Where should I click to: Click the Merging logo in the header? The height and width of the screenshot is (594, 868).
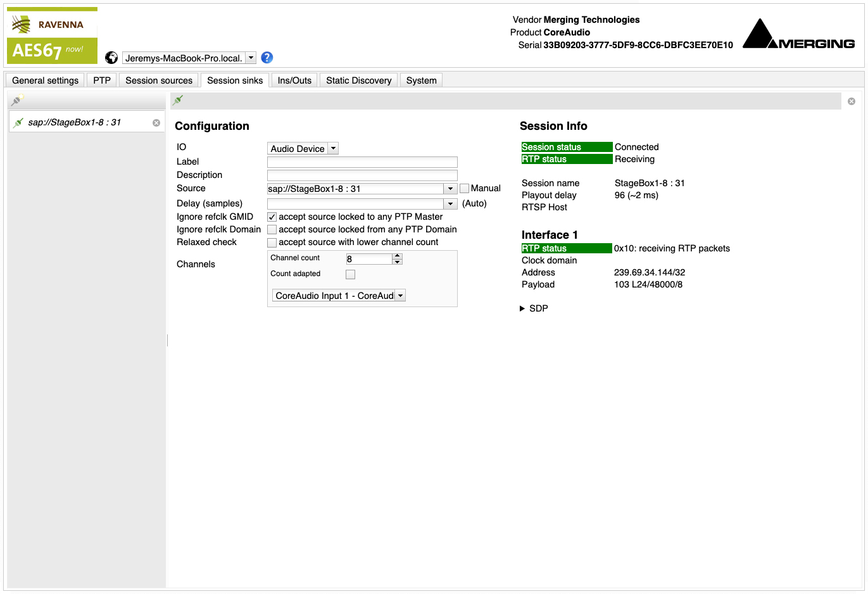[x=798, y=34]
